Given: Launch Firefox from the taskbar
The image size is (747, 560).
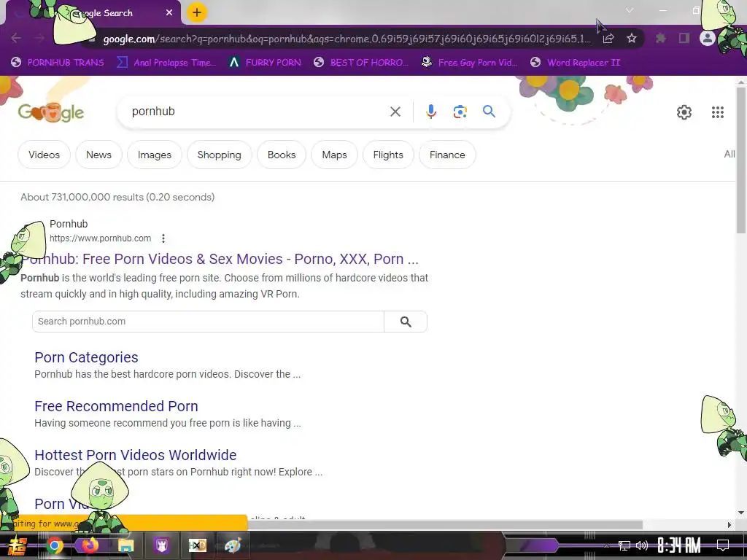Looking at the screenshot, I should point(90,545).
